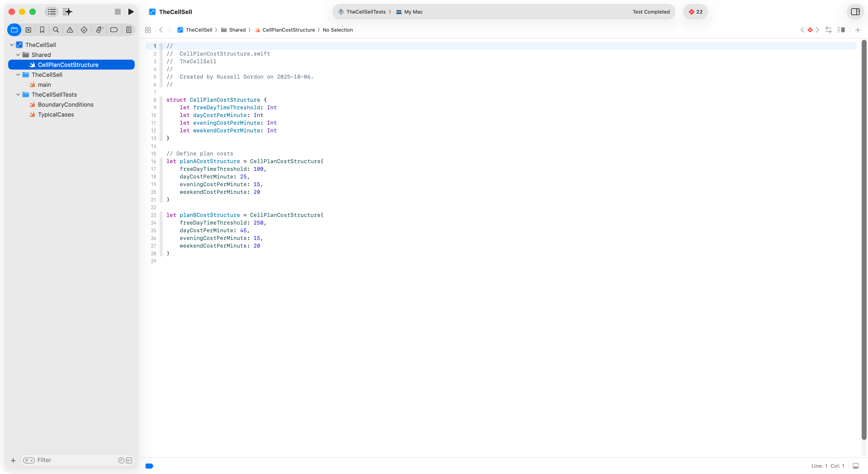Click the 22 errors indicator
The image size is (868, 474).
[x=696, y=12]
